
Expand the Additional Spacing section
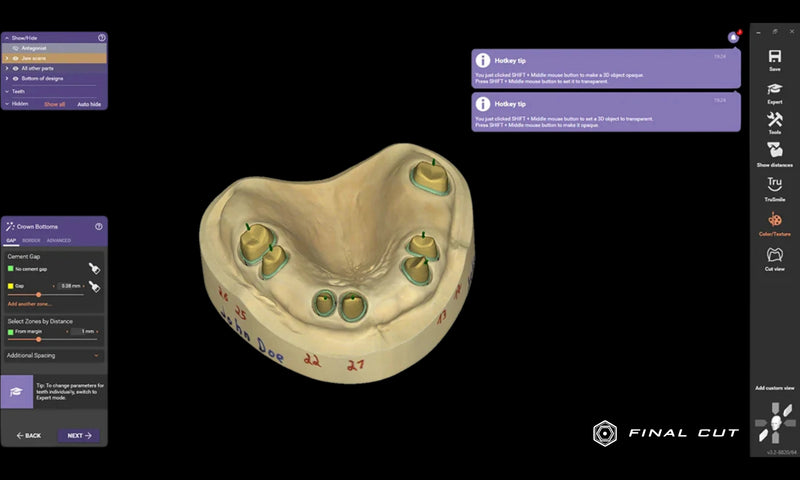(96, 355)
